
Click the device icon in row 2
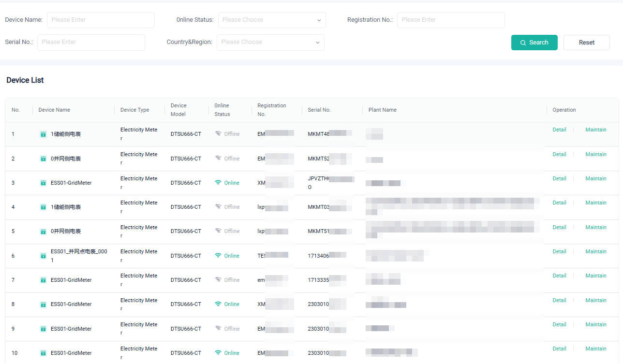[x=43, y=159]
